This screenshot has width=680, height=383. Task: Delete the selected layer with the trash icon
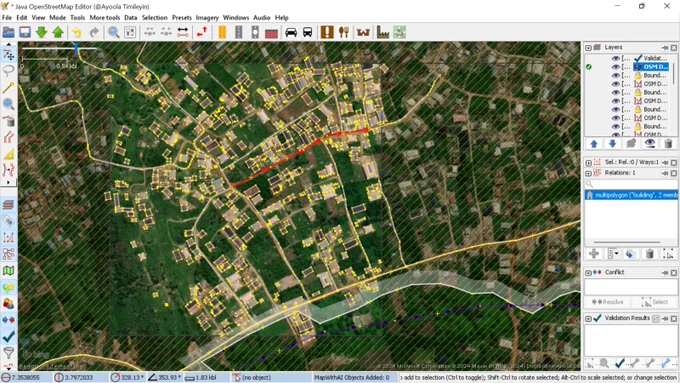668,144
